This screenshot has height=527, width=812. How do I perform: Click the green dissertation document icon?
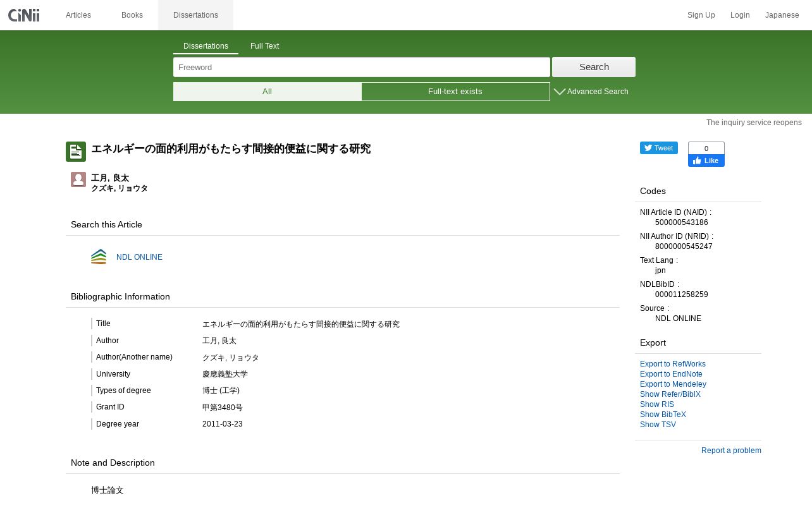(x=76, y=152)
